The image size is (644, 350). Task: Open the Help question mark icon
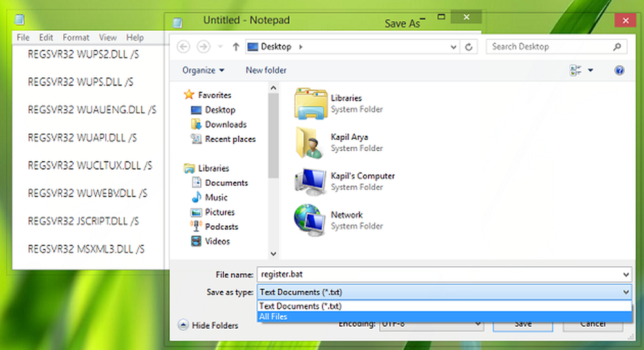(619, 71)
